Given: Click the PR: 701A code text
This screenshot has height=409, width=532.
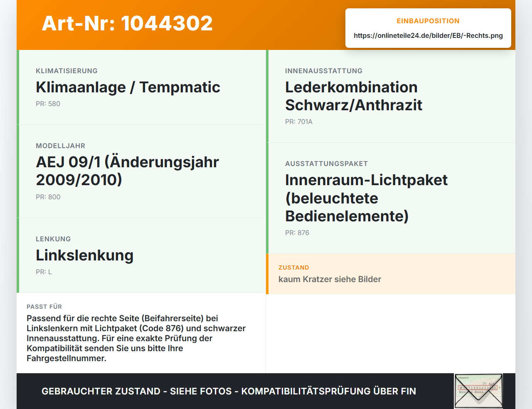Looking at the screenshot, I should pyautogui.click(x=298, y=122).
